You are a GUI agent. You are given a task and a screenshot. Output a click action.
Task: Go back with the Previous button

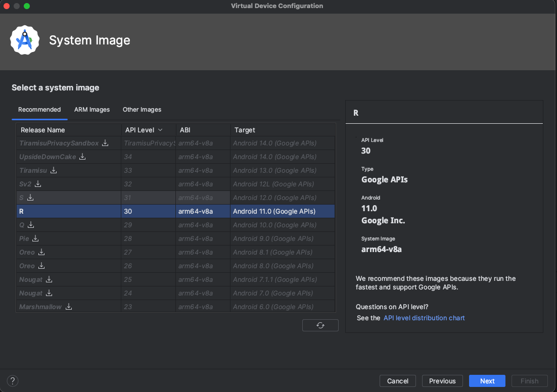tap(442, 381)
